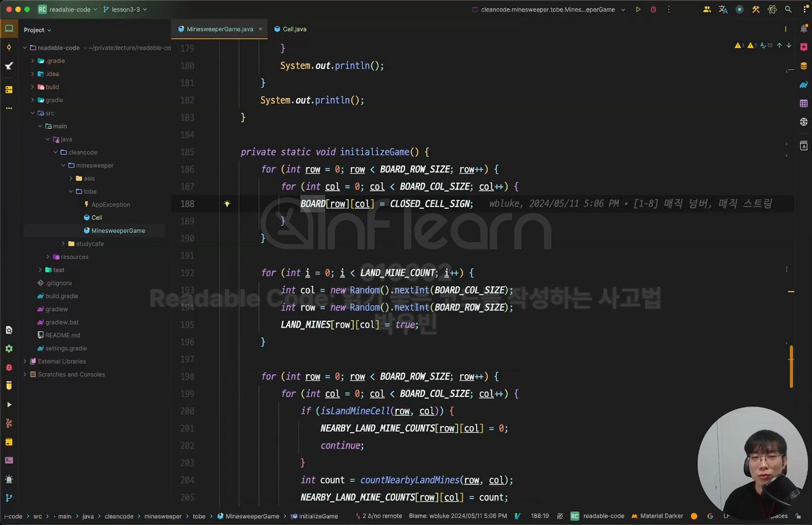Click the tobe breadcrumb

coord(199,516)
